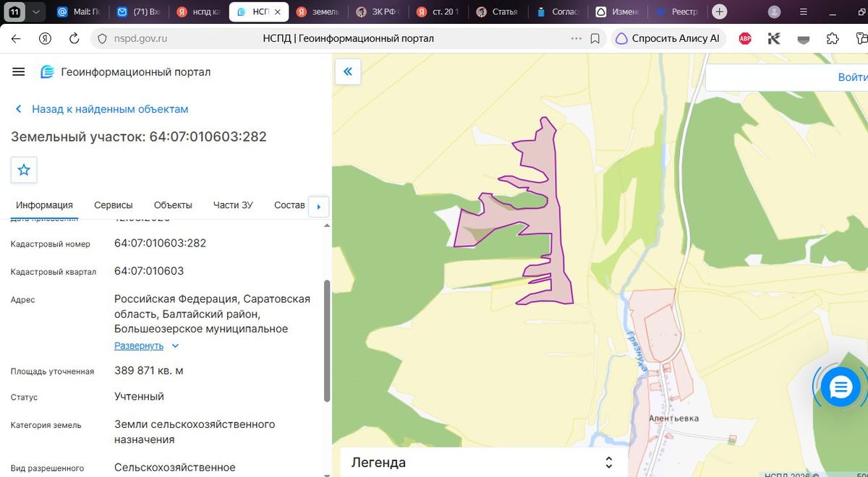This screenshot has width=868, height=477.
Task: Collapse the side panel with double chevron
Action: pyautogui.click(x=348, y=71)
